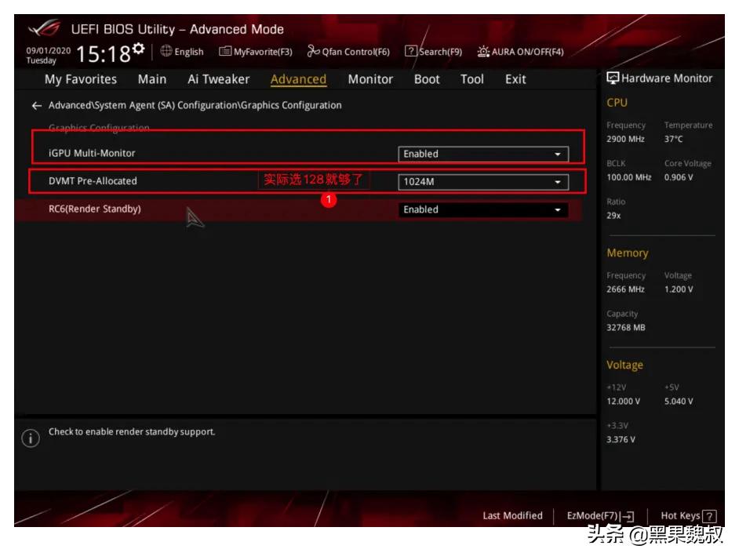The image size is (739, 560).
Task: Click the breadcrumb path Graphics Configuration
Action: (x=195, y=105)
